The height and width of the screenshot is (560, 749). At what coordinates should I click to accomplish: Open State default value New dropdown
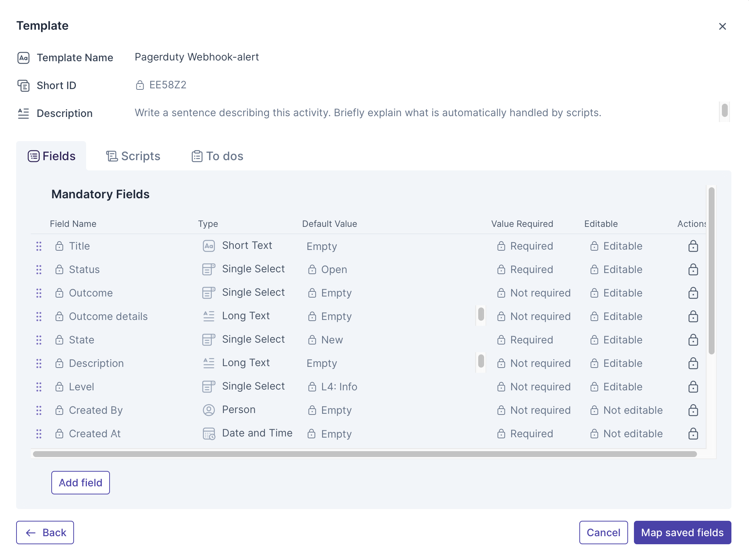[332, 340]
